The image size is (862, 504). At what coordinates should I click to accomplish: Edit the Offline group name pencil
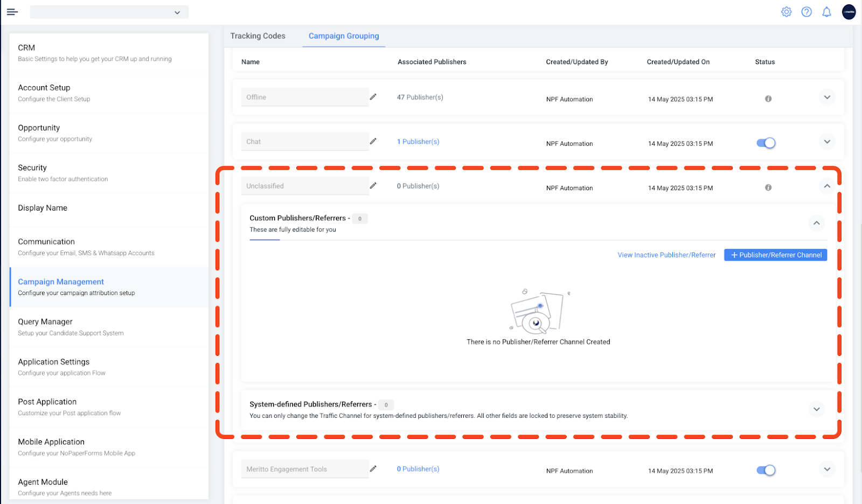373,97
